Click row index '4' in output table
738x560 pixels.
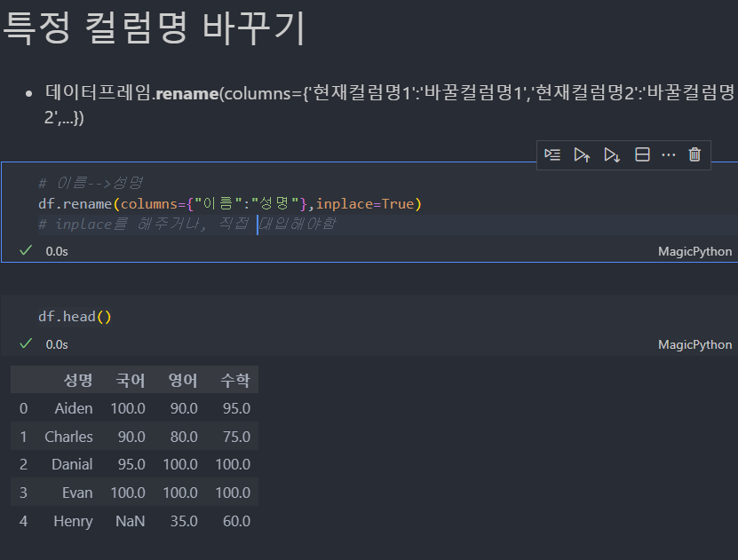23,521
